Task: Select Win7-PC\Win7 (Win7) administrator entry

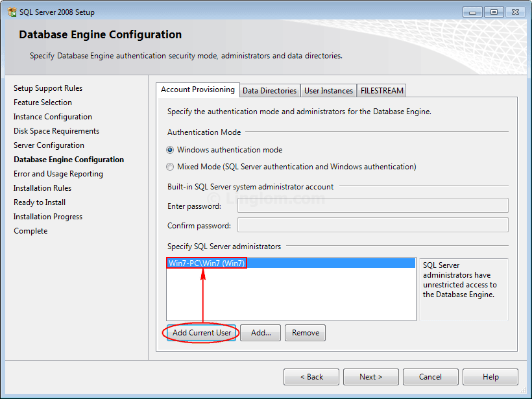Action: [x=291, y=263]
